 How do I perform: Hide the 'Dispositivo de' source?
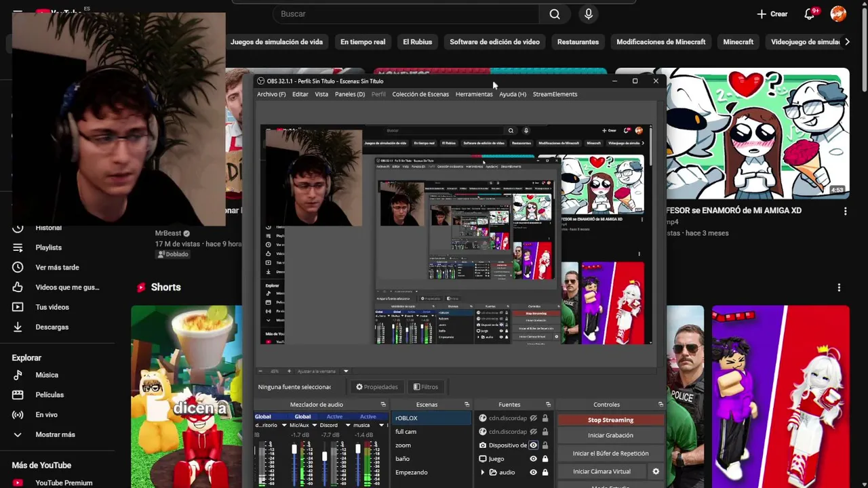533,445
